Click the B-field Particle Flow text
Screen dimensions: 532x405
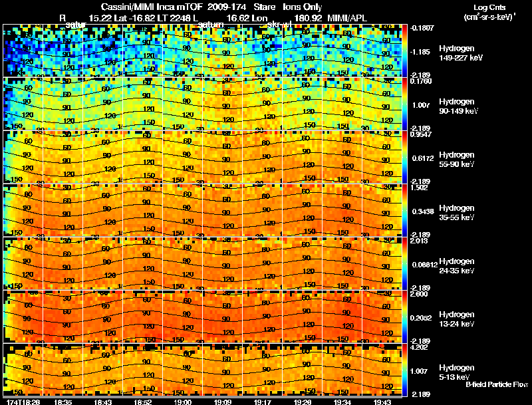click(497, 384)
